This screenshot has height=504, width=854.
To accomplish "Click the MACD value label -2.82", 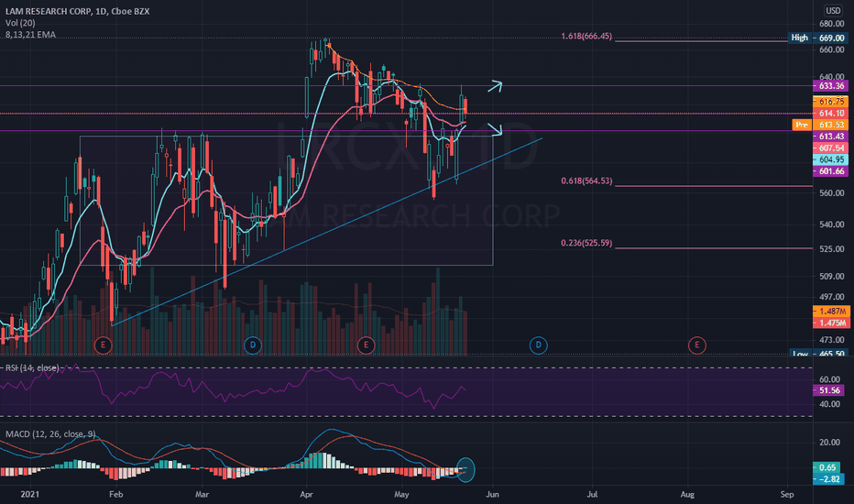I will [x=827, y=479].
